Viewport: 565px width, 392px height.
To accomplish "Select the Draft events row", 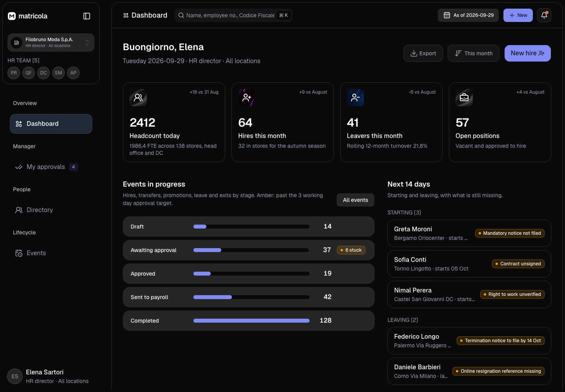I will click(x=249, y=227).
